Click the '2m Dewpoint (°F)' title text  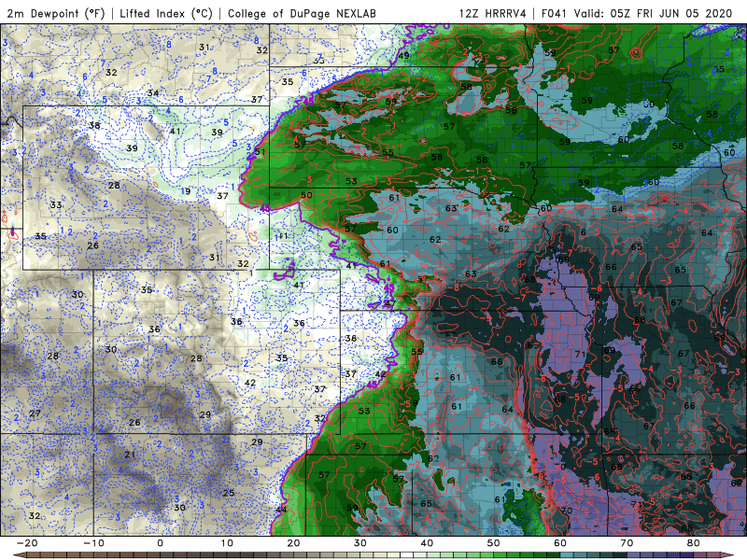tap(56, 13)
